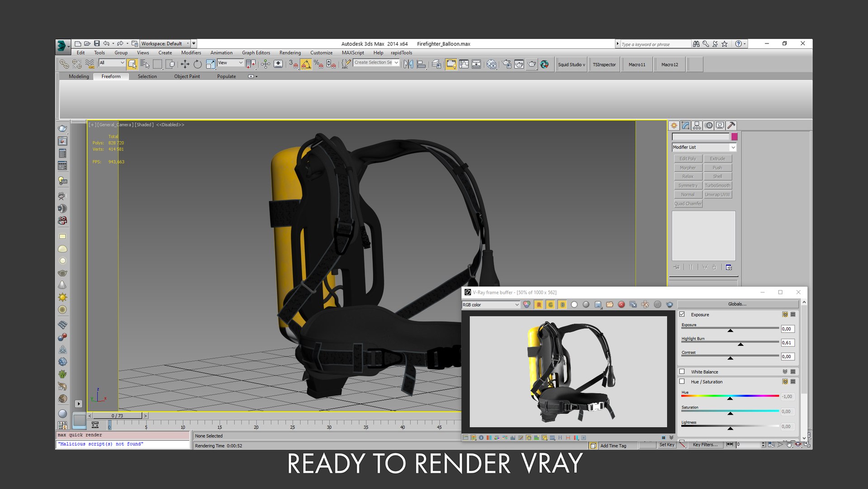This screenshot has width=868, height=489.
Task: Click the Macro11 button
Action: tap(637, 64)
